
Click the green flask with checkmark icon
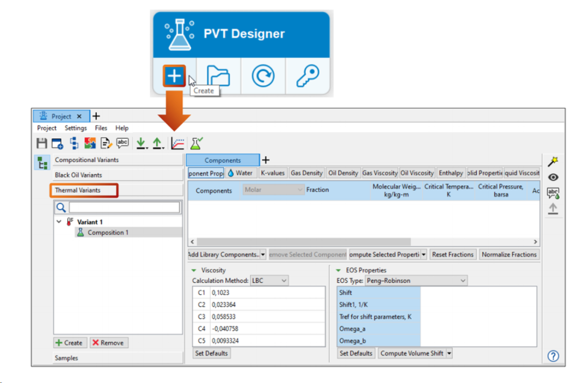pos(196,144)
